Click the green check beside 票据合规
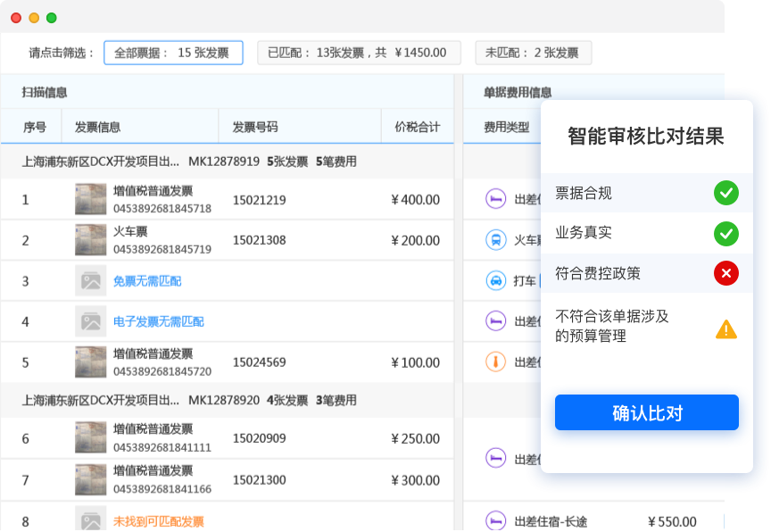Image resolution: width=771 pixels, height=532 pixels. (x=727, y=193)
